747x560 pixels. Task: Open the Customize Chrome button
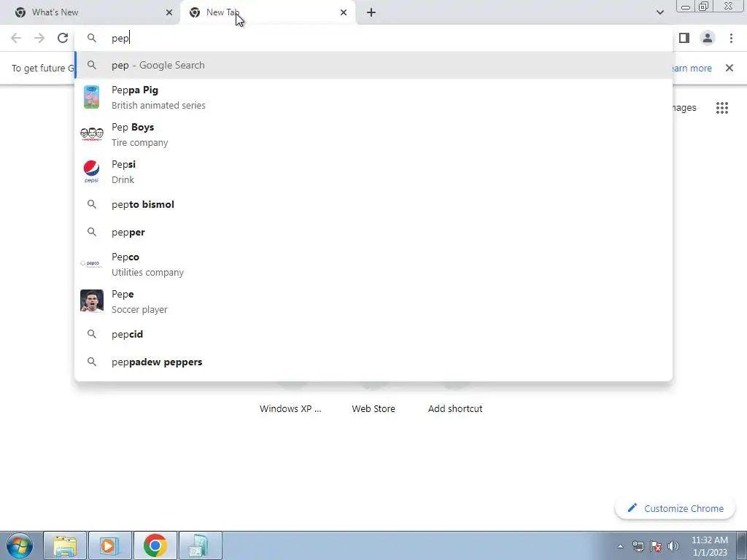click(676, 508)
